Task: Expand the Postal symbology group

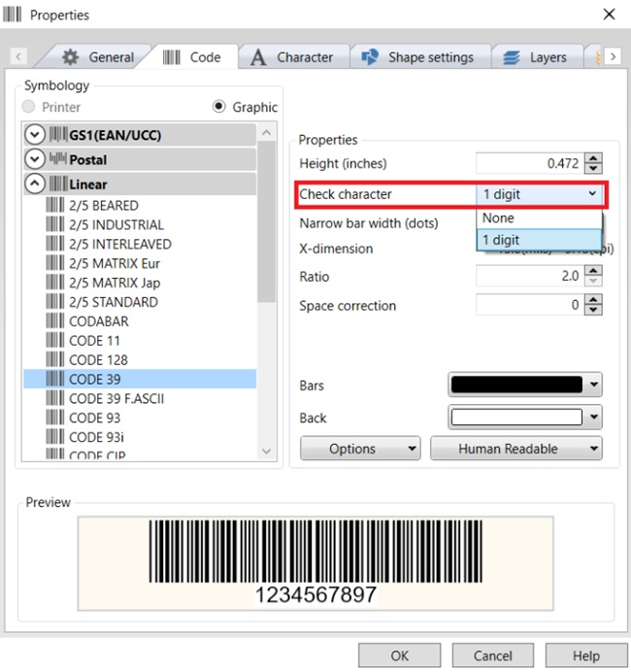Action: (35, 159)
